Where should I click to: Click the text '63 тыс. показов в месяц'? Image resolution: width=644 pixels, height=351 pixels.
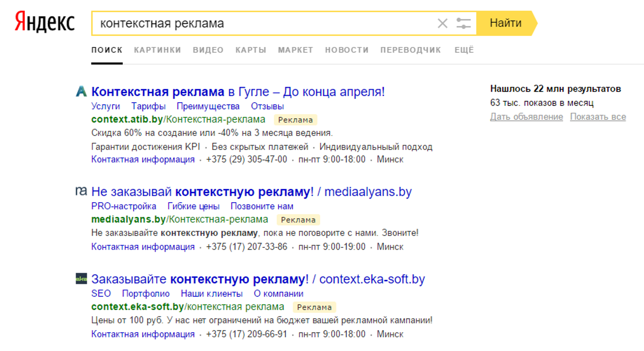pyautogui.click(x=542, y=103)
